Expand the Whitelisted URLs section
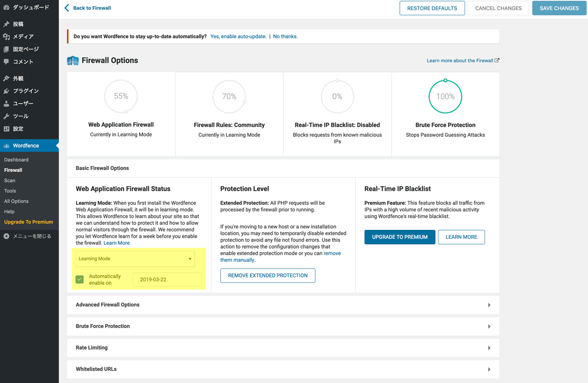Image resolution: width=588 pixels, height=383 pixels. coord(283,369)
